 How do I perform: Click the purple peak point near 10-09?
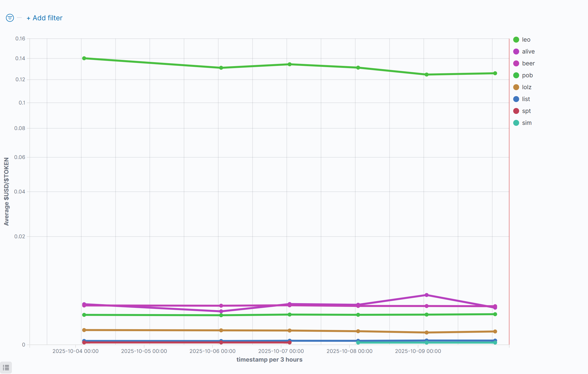427,295
